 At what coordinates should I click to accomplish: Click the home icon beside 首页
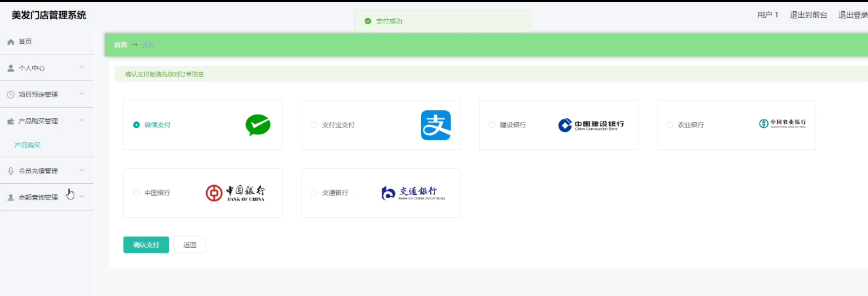(11, 42)
